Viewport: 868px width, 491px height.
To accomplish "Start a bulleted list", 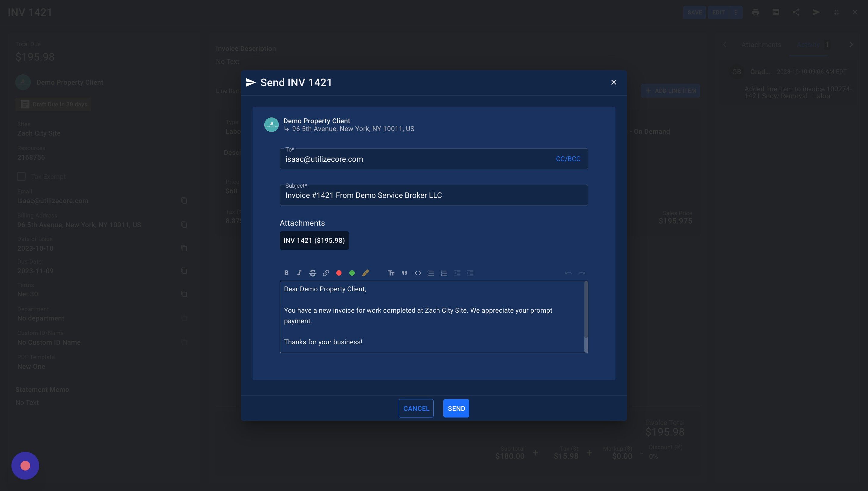I will click(430, 273).
